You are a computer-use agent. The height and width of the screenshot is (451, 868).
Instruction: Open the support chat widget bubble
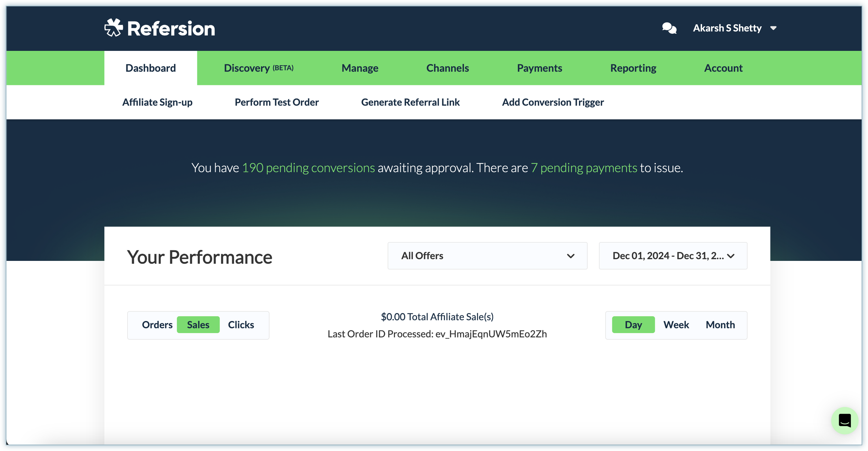[x=844, y=420]
